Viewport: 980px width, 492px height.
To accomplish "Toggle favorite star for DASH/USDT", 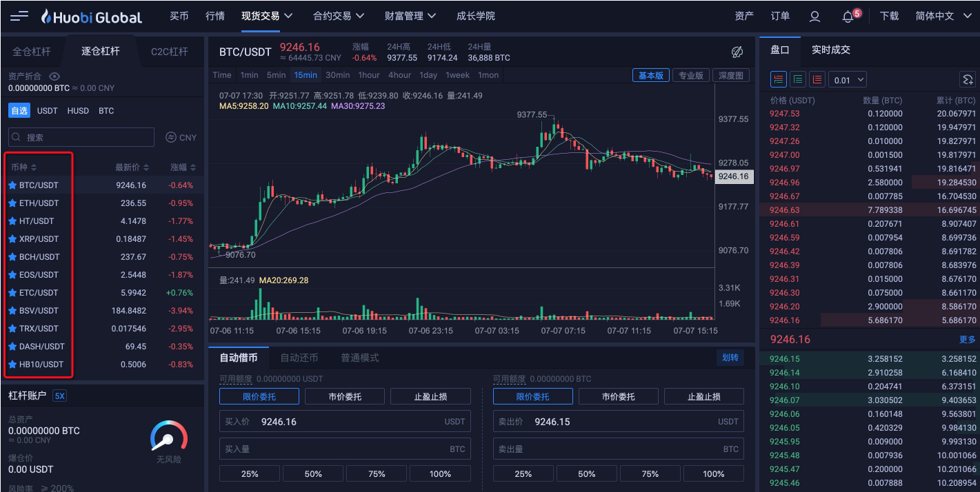I will click(12, 347).
